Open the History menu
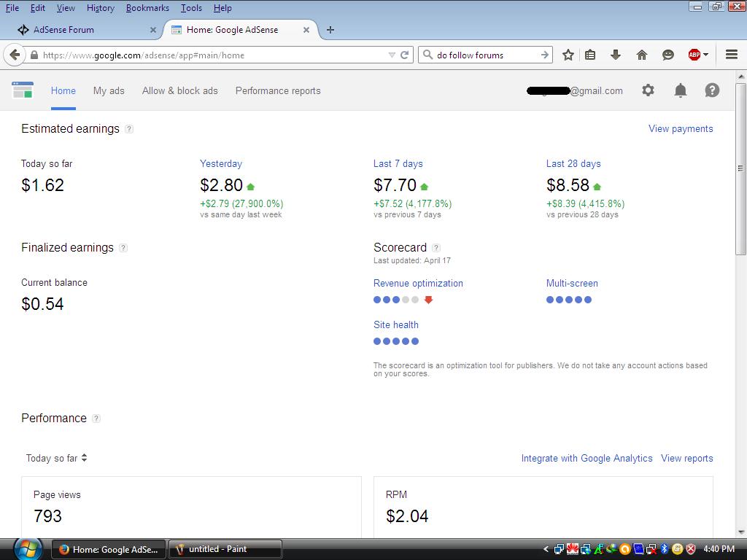 coord(100,8)
